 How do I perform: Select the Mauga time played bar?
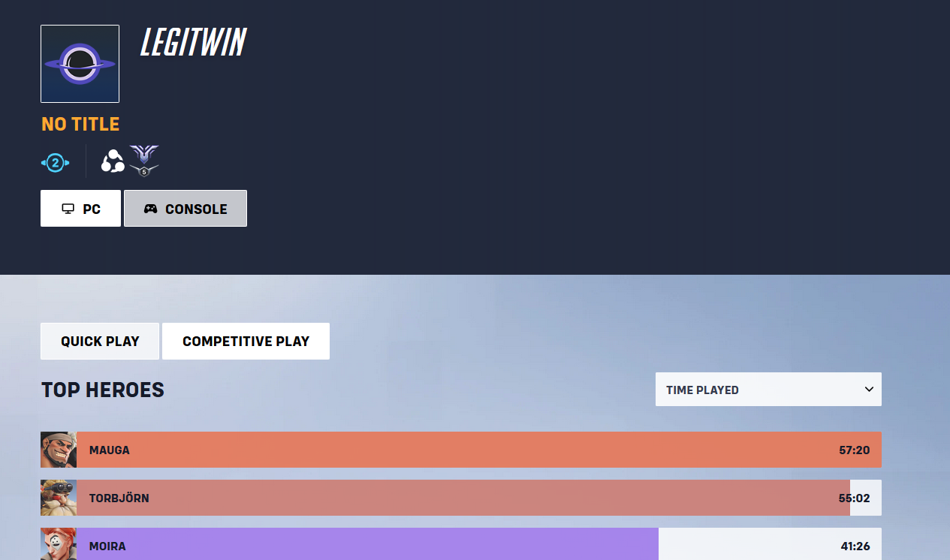click(479, 450)
